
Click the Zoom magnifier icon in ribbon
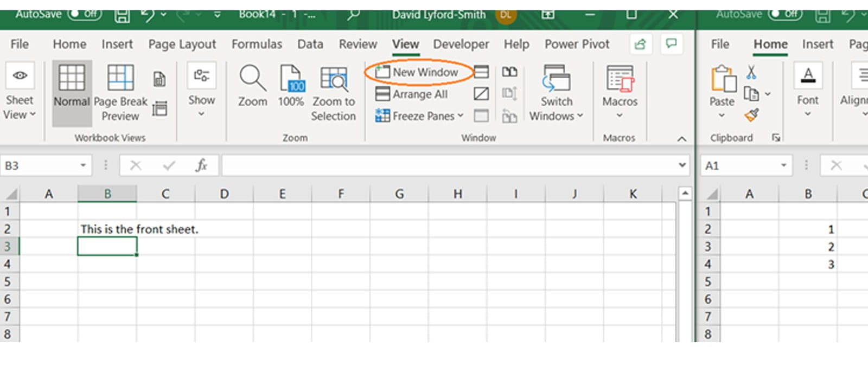(252, 79)
